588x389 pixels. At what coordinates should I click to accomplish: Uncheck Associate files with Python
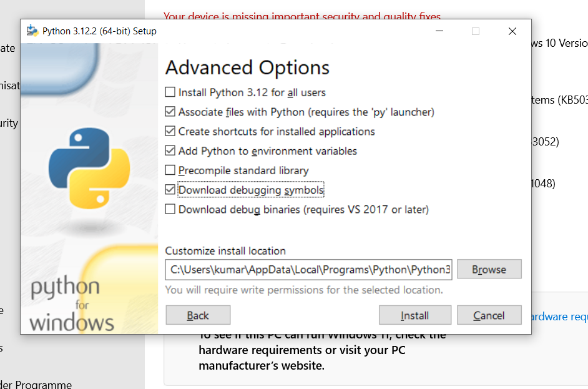(x=169, y=112)
